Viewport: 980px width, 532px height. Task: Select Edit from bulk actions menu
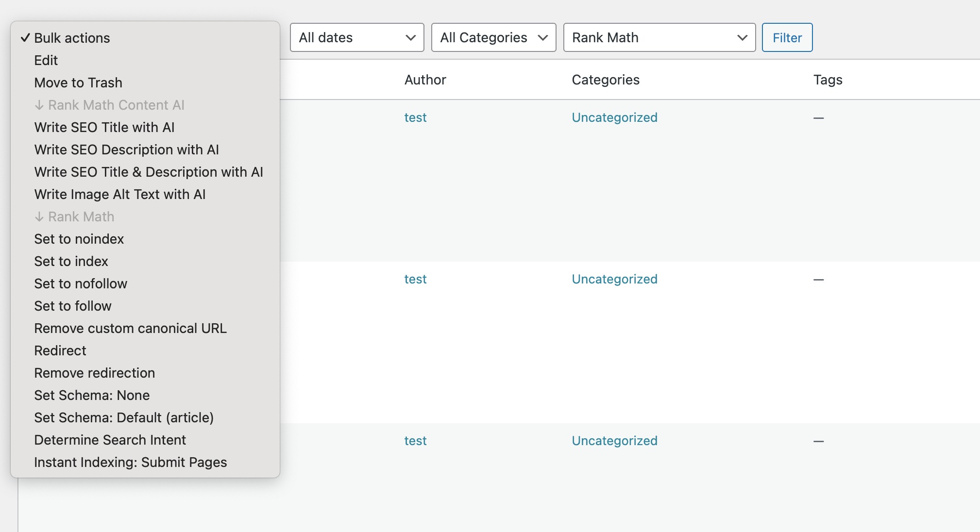[46, 60]
